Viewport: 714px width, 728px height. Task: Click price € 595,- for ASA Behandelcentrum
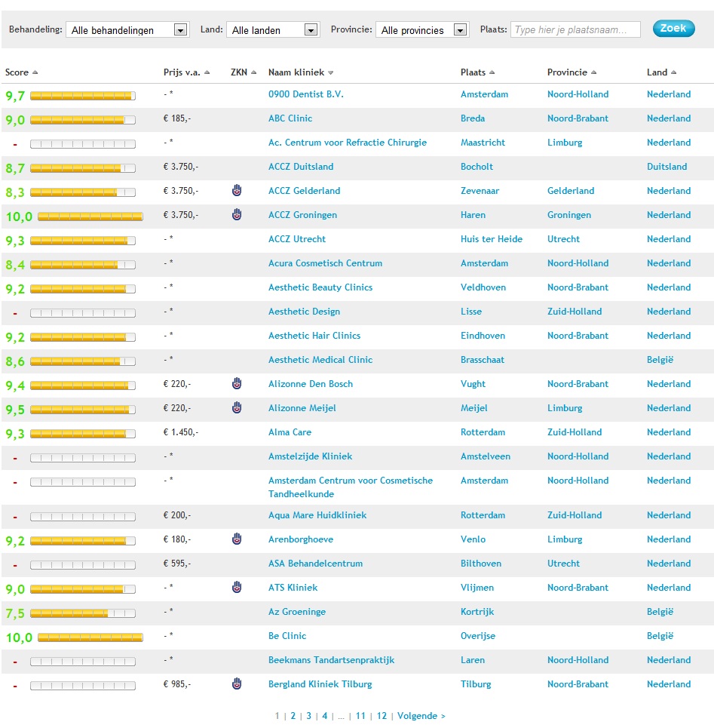176,564
